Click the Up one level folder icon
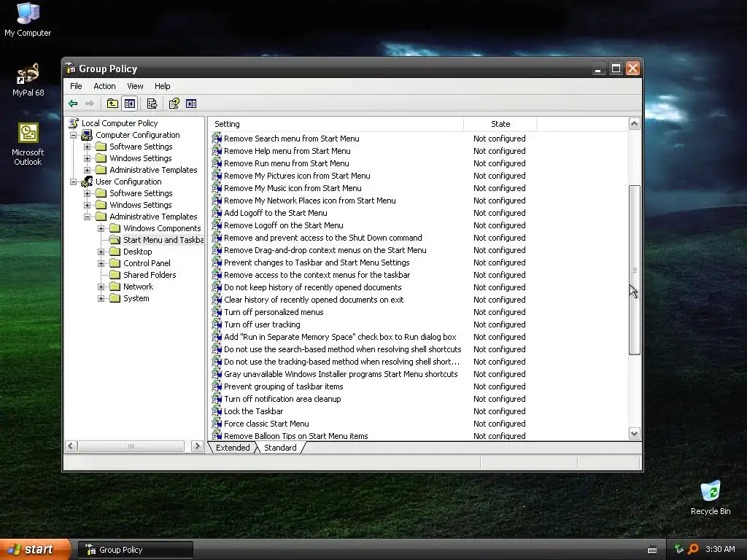This screenshot has width=747, height=560. coord(112,104)
